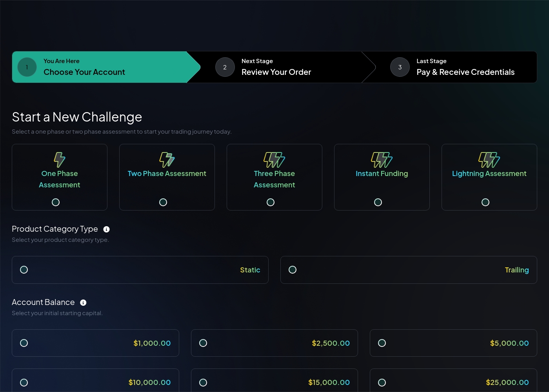Click the 'You Are Here' label
549x392 pixels.
click(62, 61)
